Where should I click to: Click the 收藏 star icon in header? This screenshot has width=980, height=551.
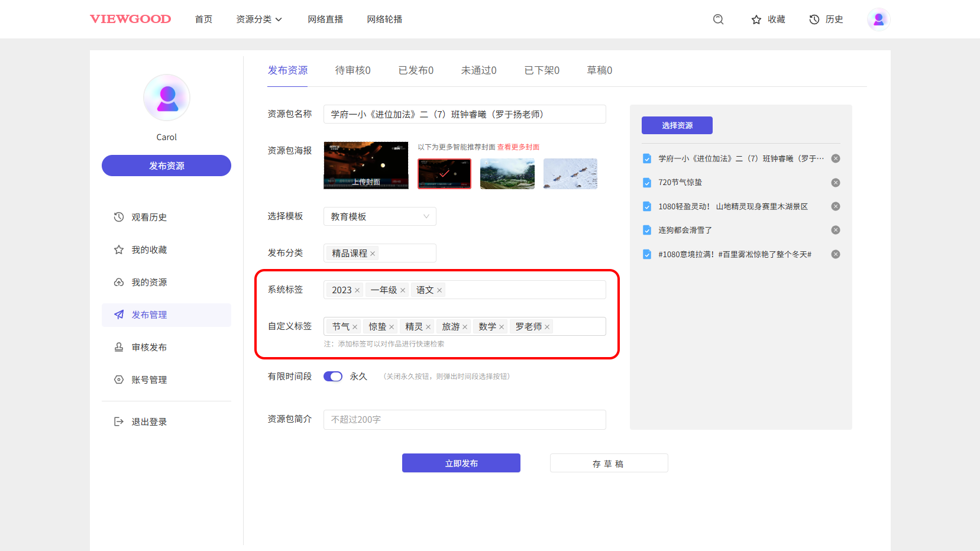coord(756,20)
